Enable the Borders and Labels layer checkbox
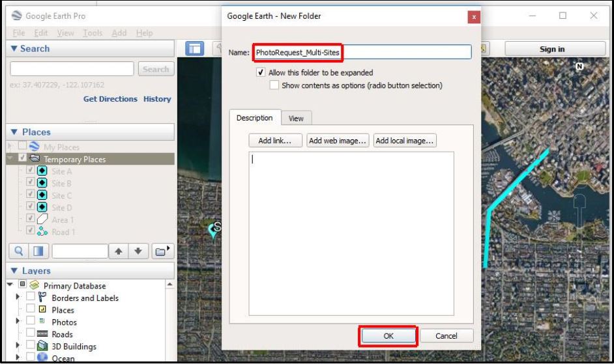 coord(30,296)
